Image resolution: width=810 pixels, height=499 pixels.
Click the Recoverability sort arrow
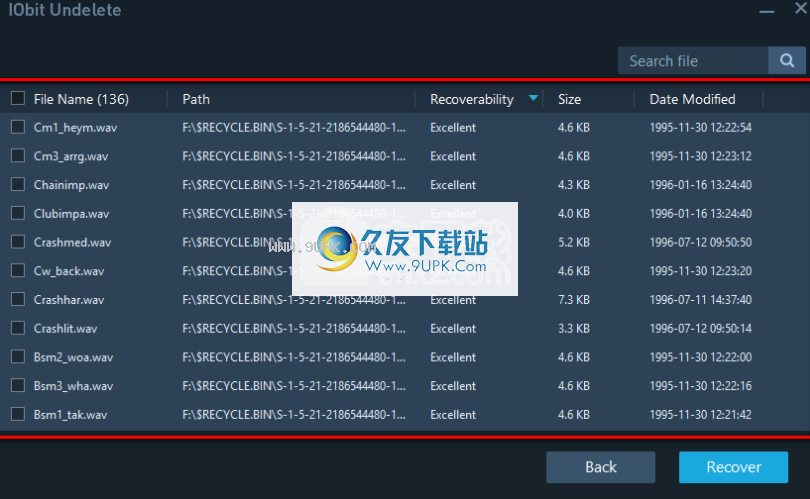pos(533,98)
